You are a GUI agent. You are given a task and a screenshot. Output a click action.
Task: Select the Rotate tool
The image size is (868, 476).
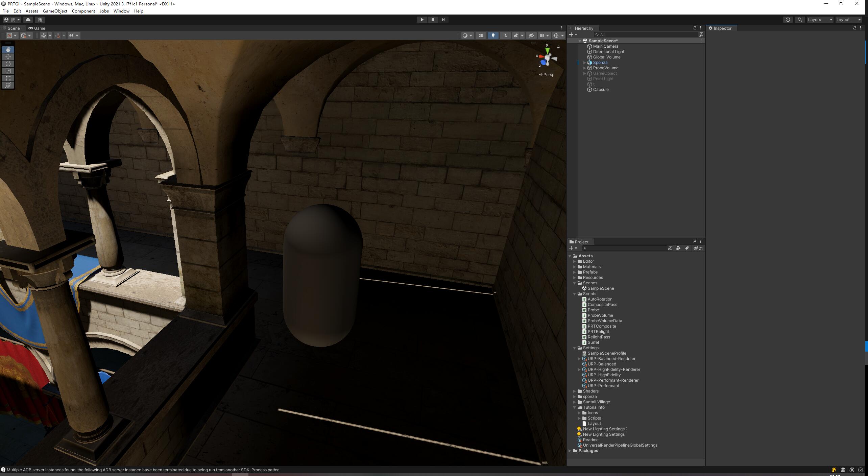click(x=8, y=64)
